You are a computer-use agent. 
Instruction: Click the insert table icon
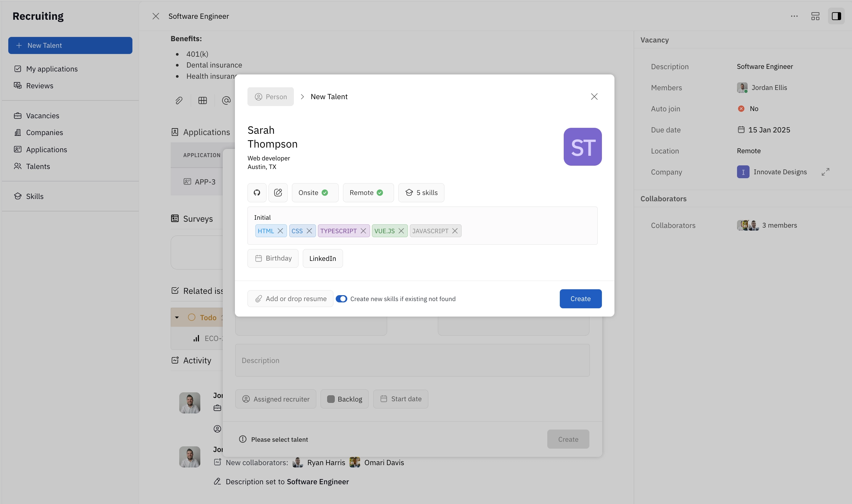[202, 100]
